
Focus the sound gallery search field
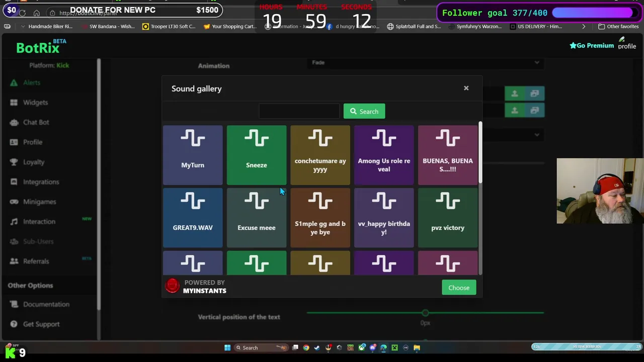tap(299, 111)
